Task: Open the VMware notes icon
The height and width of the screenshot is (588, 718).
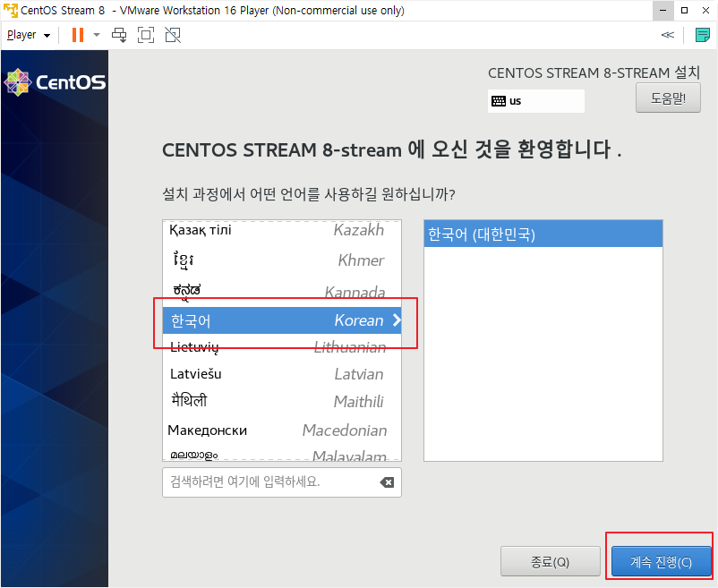Action: tap(703, 35)
